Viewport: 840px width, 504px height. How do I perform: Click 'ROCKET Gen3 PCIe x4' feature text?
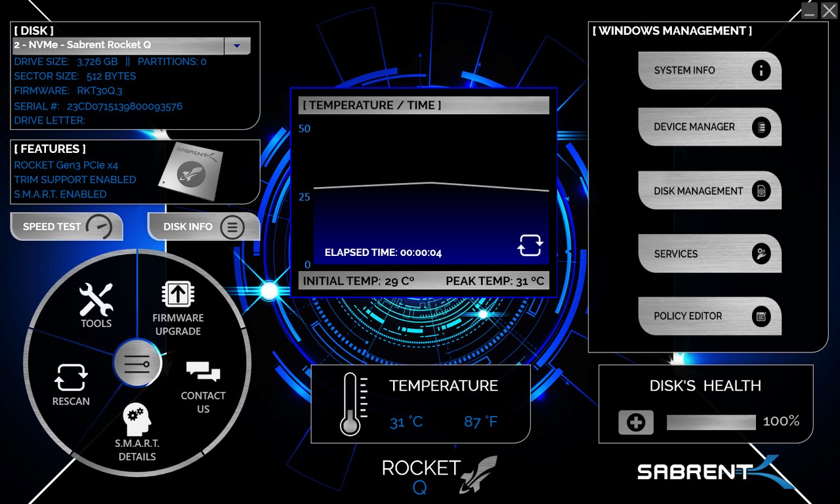click(66, 165)
